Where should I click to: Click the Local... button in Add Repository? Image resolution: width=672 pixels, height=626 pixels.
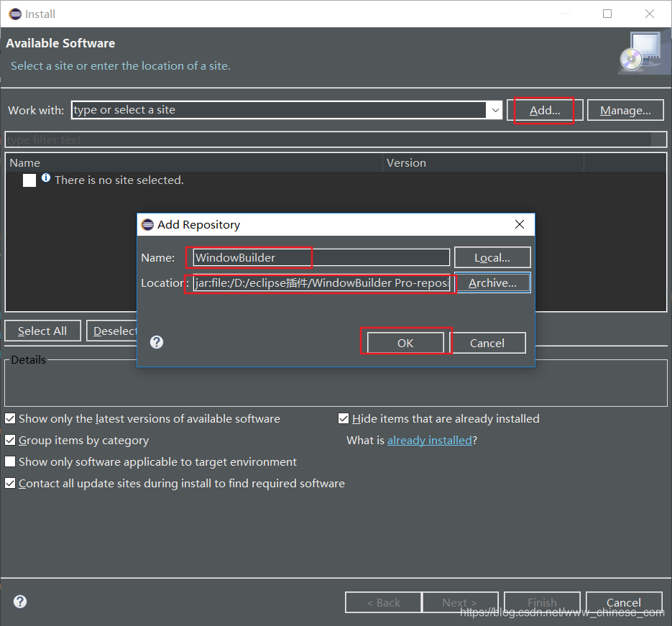[x=492, y=258]
